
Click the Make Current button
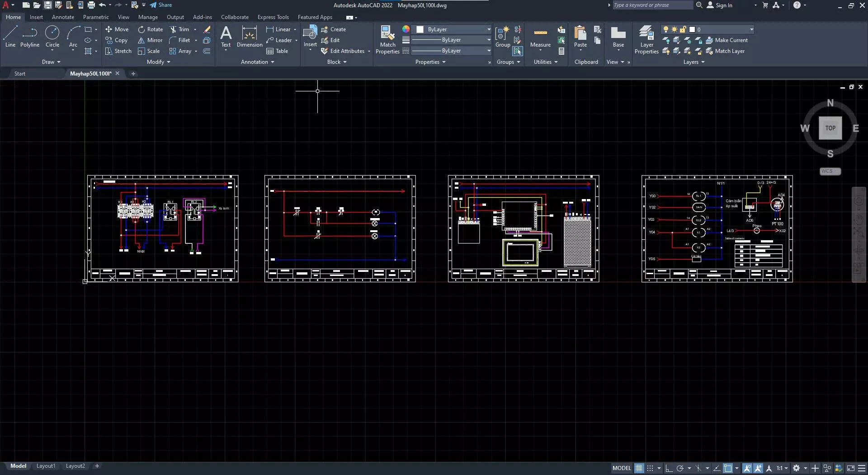click(x=727, y=40)
